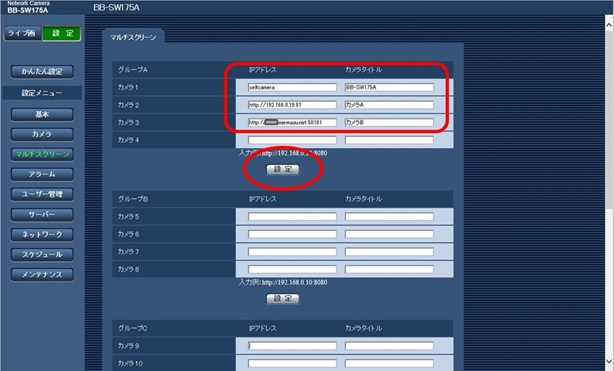The width and height of the screenshot is (614, 371).
Task: Click the カメラ1 row label
Action: pyautogui.click(x=128, y=87)
